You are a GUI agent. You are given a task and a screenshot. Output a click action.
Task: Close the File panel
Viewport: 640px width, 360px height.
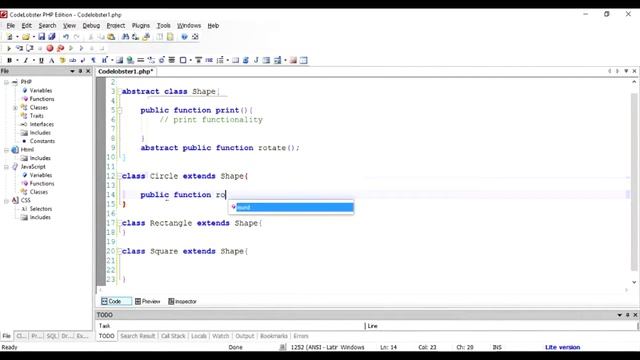click(88, 71)
